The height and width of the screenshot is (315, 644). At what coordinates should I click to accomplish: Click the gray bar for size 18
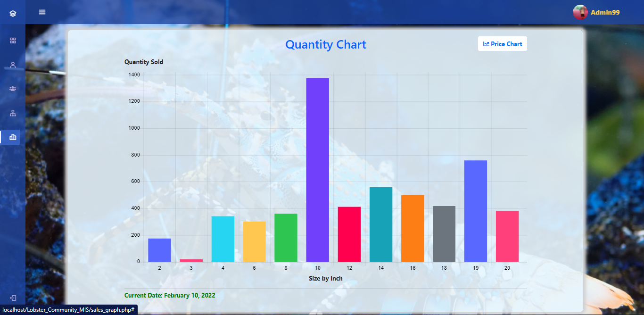point(444,234)
